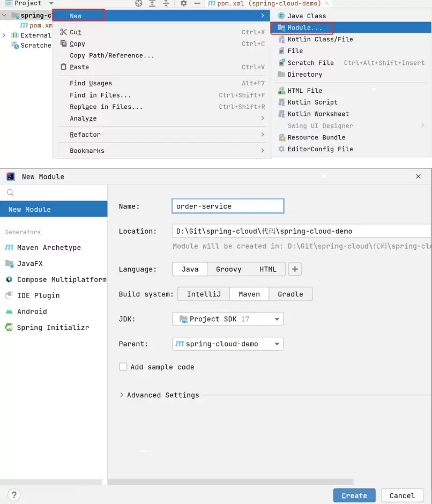The width and height of the screenshot is (432, 504).
Task: Select Groovy as the language
Action: (x=228, y=269)
